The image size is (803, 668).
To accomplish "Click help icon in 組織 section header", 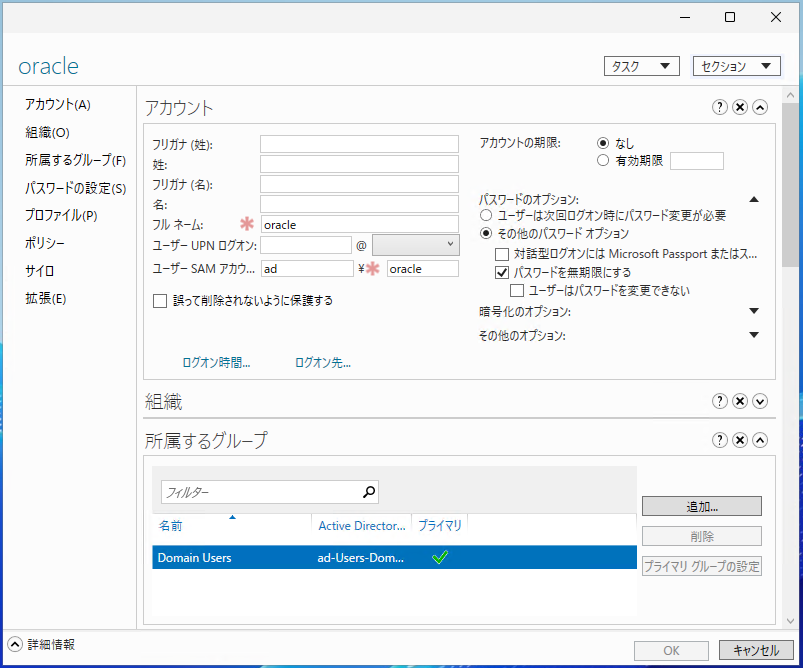I will pos(719,401).
